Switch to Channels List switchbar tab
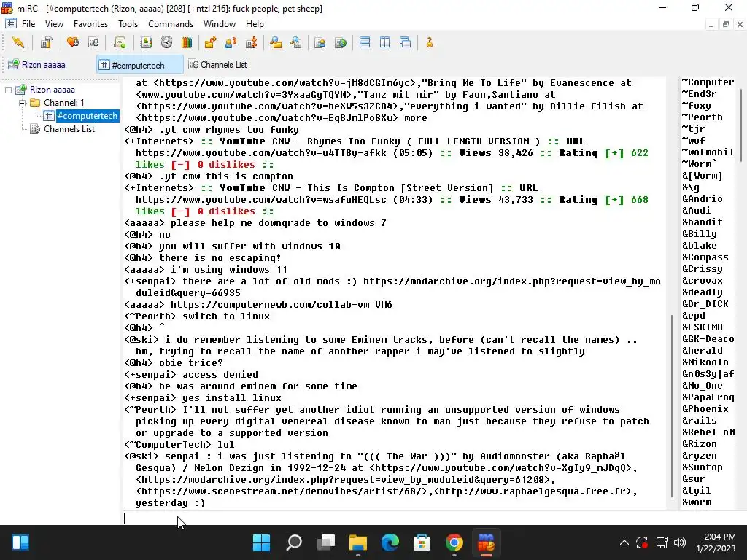This screenshot has width=747, height=560. (217, 65)
